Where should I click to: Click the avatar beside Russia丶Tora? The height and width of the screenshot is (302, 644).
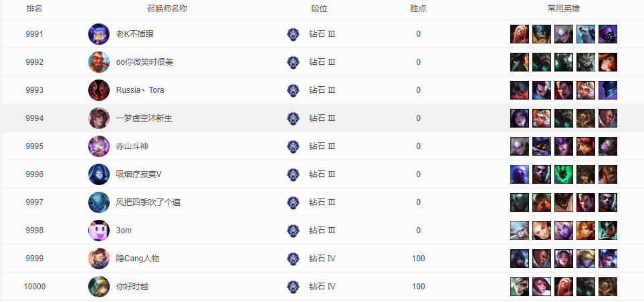99,90
